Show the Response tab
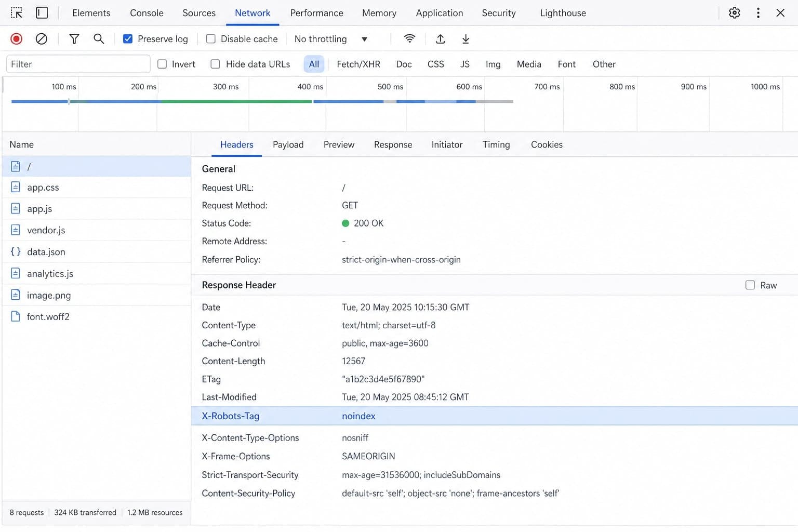The height and width of the screenshot is (532, 798). (x=393, y=145)
